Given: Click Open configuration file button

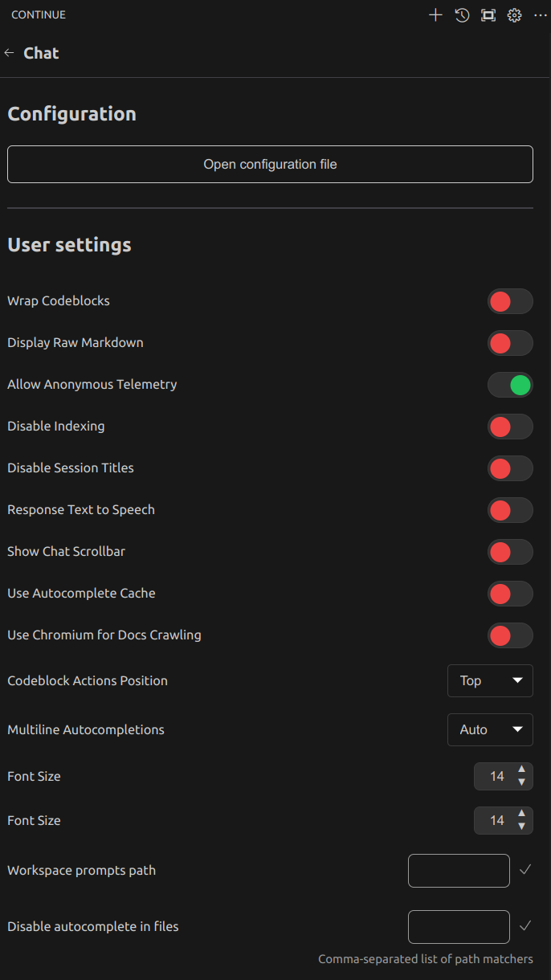Looking at the screenshot, I should coord(270,164).
